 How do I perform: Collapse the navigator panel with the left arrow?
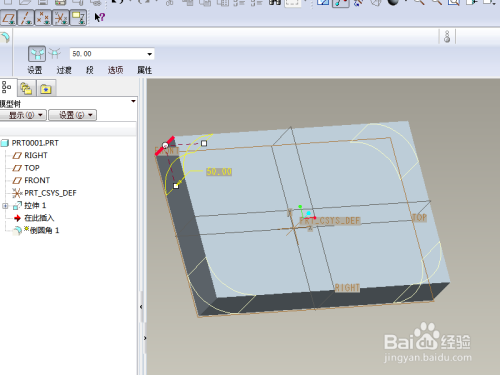point(141,307)
